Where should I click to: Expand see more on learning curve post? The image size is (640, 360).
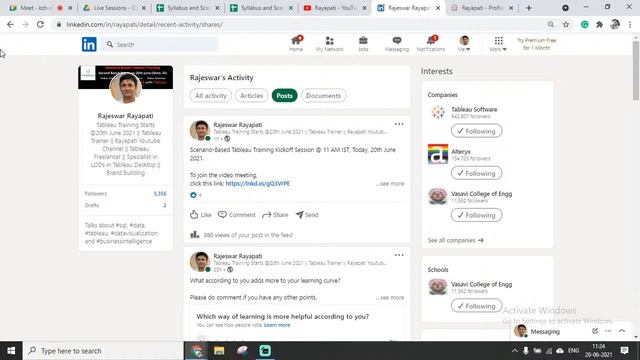[x=390, y=298]
